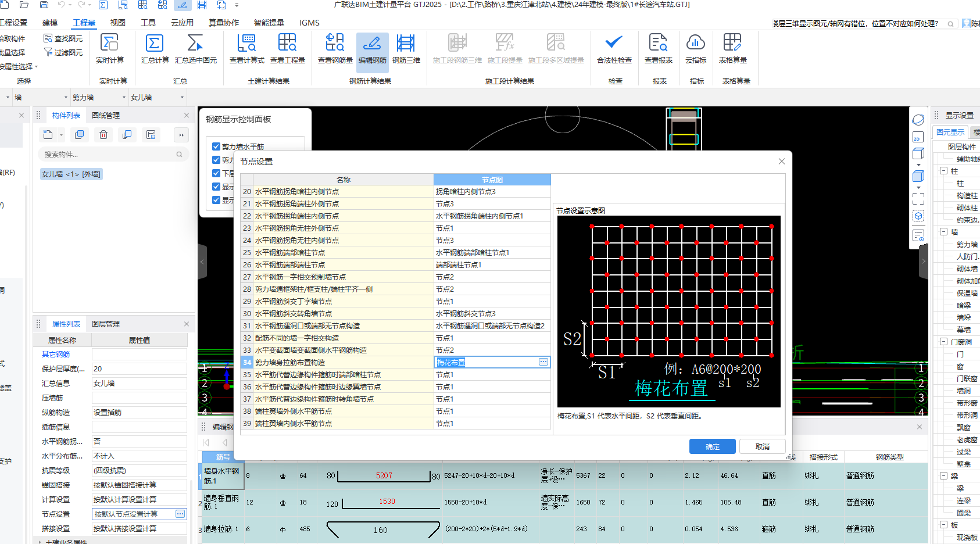This screenshot has height=544, width=980.
Task: Click save icon in quick access toolbar
Action: [44, 5]
